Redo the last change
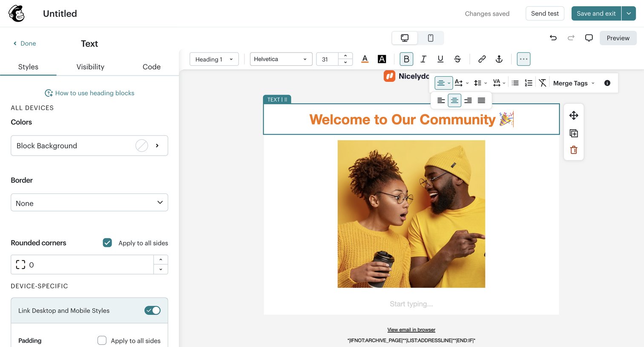The image size is (644, 347). pyautogui.click(x=571, y=38)
